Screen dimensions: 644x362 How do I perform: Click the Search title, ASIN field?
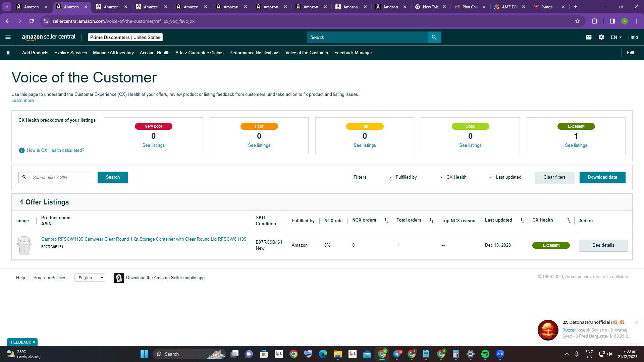tap(61, 177)
